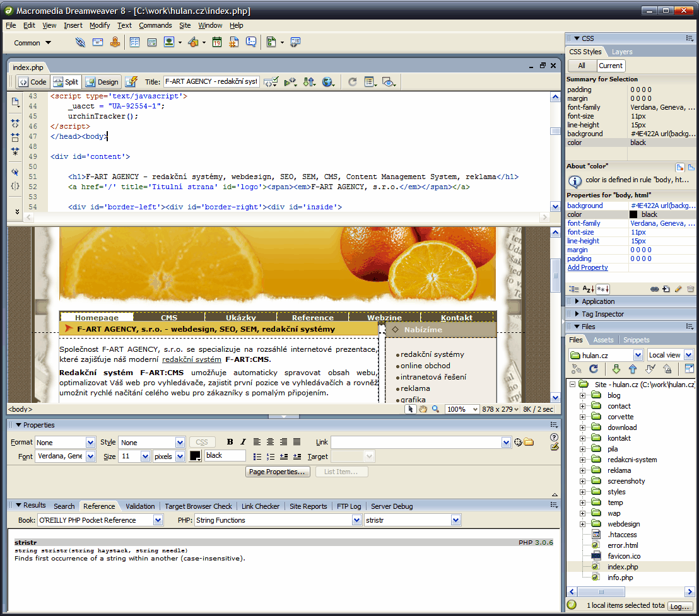Open the Site menu
The image size is (699, 616).
185,25
